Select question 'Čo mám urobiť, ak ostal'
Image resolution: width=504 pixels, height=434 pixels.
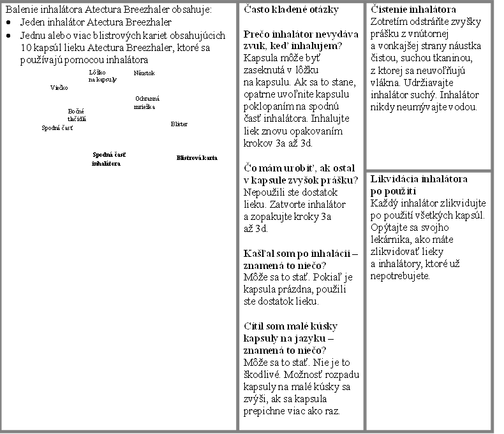click(300, 174)
